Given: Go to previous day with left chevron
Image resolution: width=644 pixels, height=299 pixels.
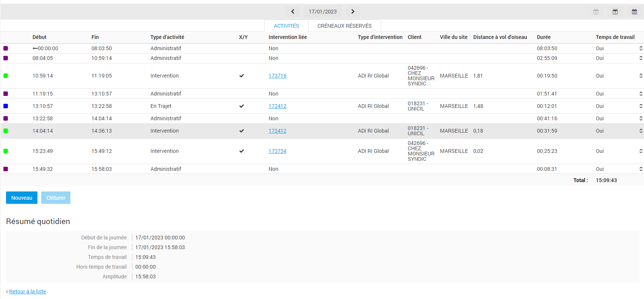Looking at the screenshot, I should [292, 12].
